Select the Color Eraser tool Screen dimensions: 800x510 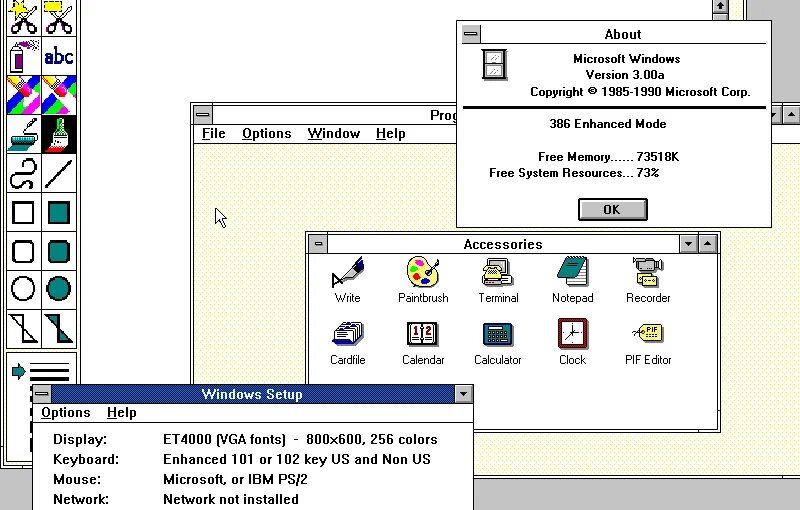pyautogui.click(x=23, y=95)
